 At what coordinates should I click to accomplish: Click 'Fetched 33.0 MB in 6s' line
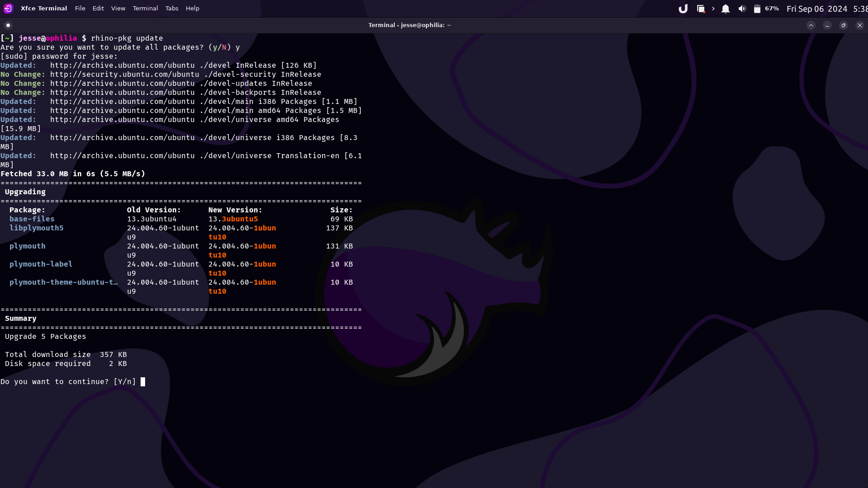coord(73,174)
